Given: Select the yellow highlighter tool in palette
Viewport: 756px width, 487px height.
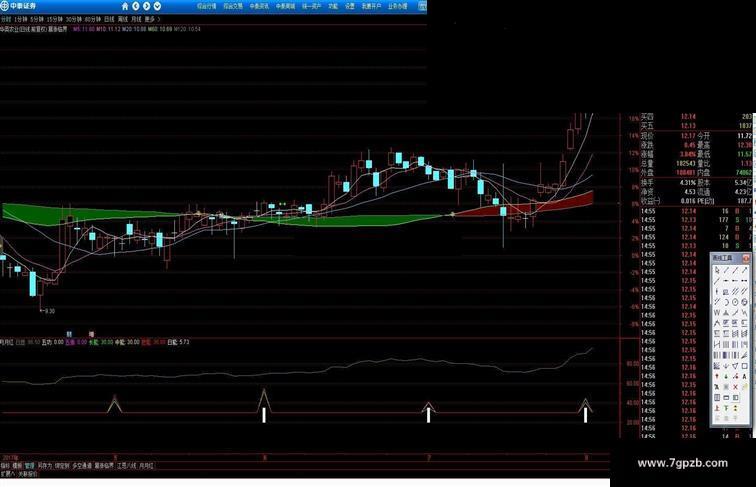Looking at the screenshot, I should coord(744,387).
